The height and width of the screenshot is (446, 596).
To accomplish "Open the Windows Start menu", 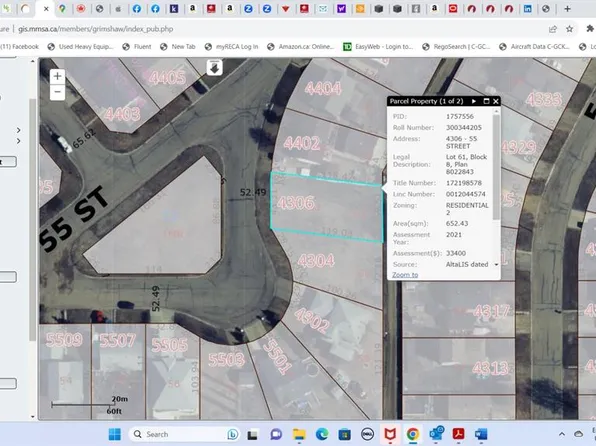I will (114, 434).
